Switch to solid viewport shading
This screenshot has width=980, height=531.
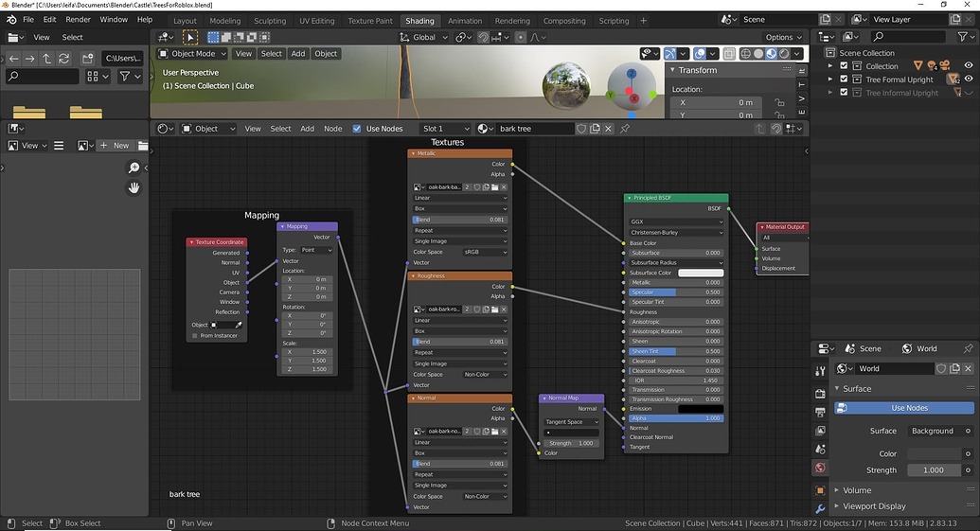pos(758,54)
